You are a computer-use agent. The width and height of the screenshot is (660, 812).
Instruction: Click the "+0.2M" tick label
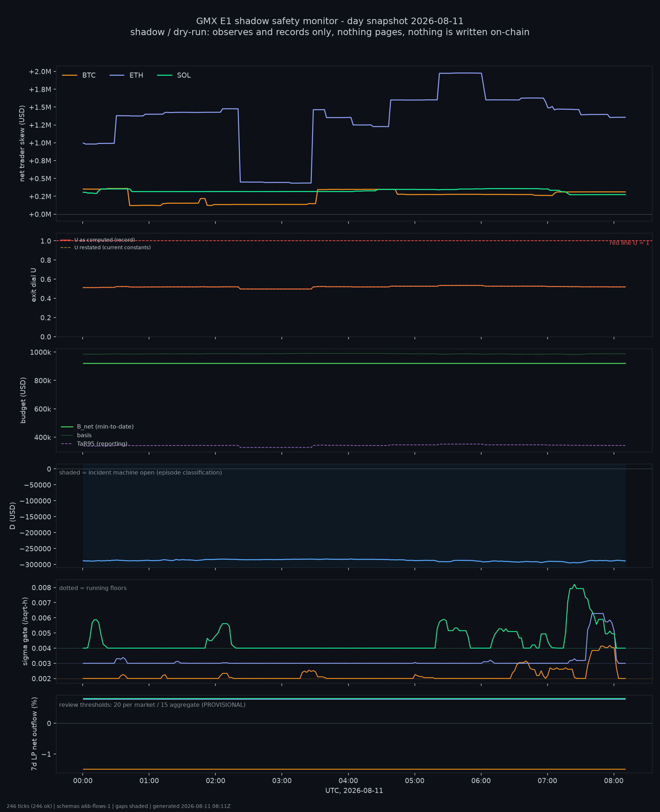pos(40,197)
